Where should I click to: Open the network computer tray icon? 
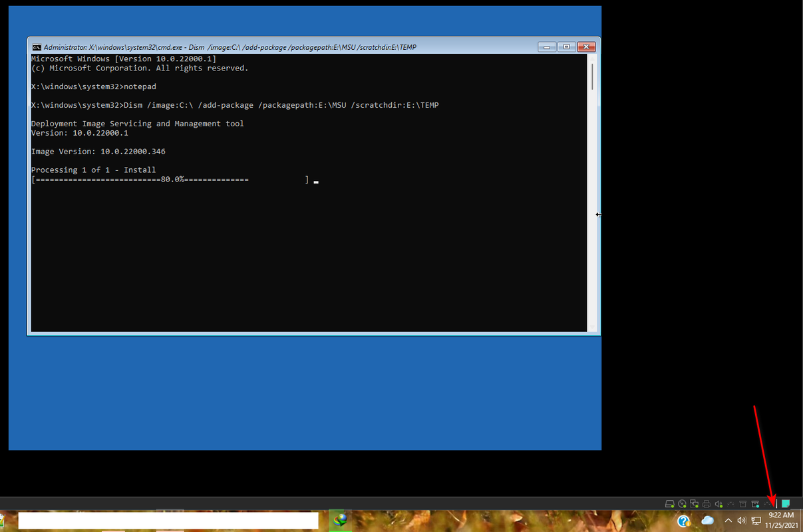tap(756, 521)
